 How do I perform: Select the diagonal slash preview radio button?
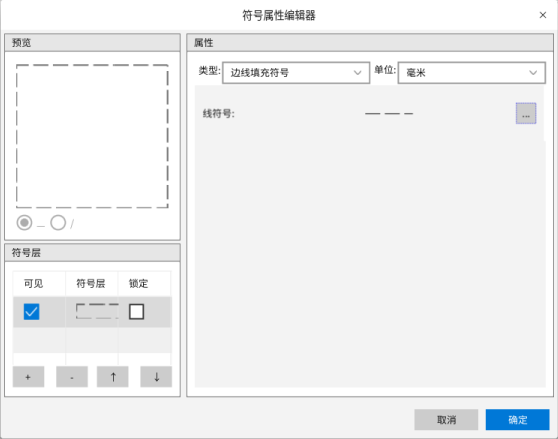point(58,223)
